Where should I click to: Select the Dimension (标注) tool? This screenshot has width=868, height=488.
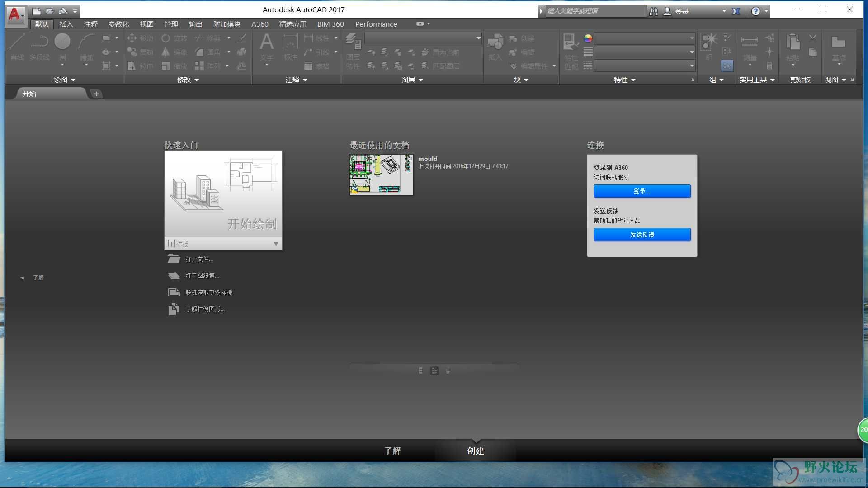coord(290,47)
